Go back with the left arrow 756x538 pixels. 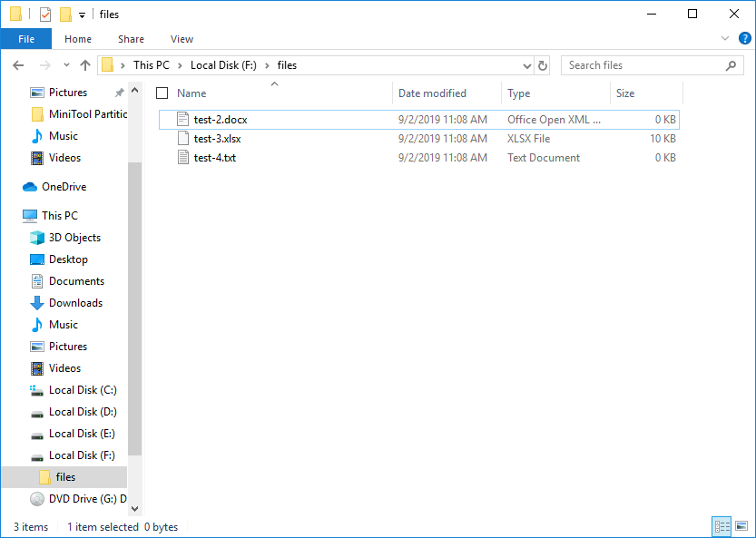pos(18,65)
